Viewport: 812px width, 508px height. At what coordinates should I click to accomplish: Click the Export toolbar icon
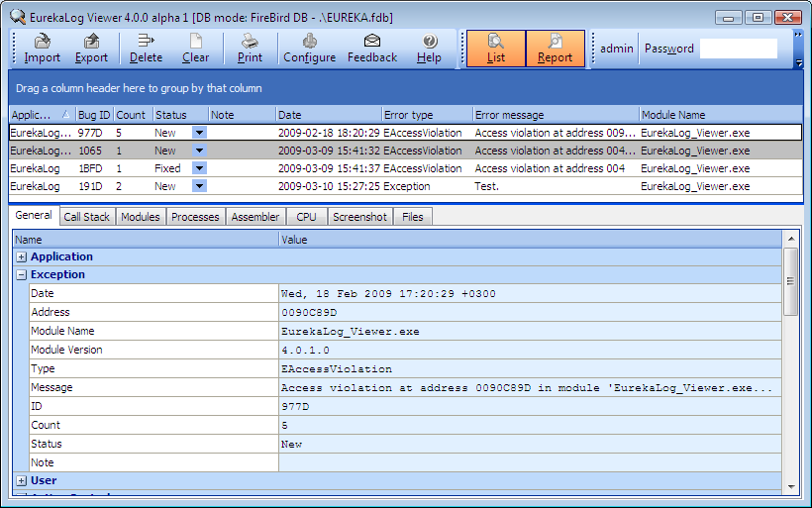[91, 49]
